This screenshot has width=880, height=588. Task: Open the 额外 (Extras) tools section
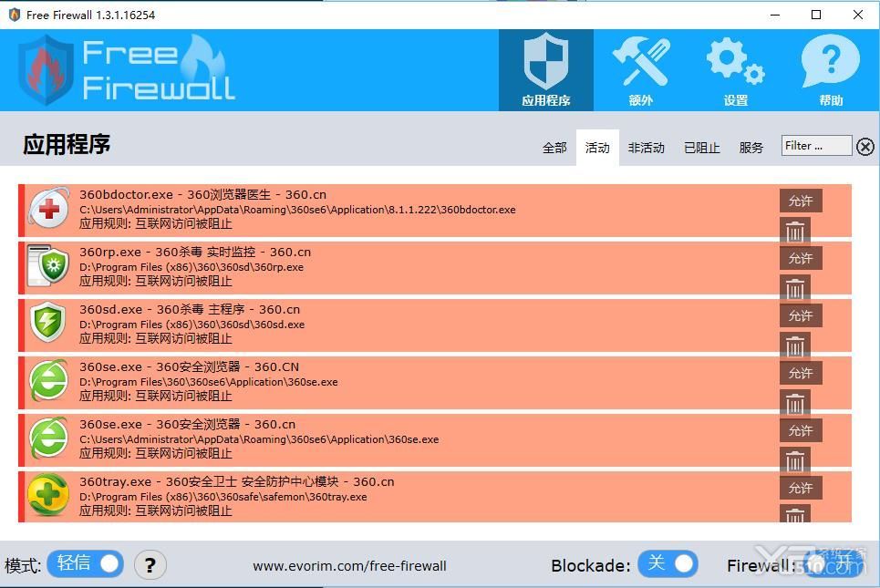[x=640, y=70]
